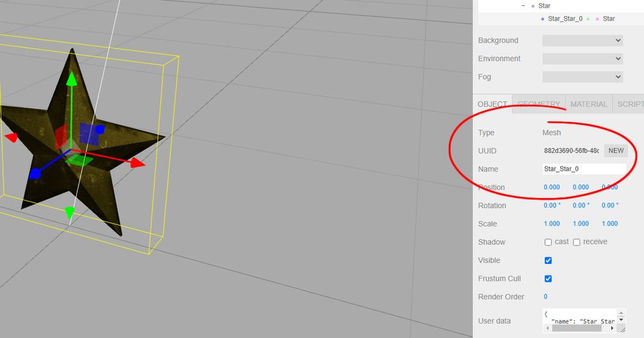Viewport: 644px width, 338px height.
Task: Click the User data scroll down arrow
Action: point(621,320)
